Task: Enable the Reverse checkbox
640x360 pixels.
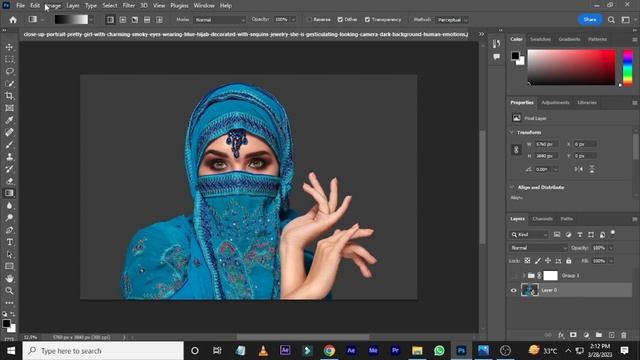Action: 309,20
